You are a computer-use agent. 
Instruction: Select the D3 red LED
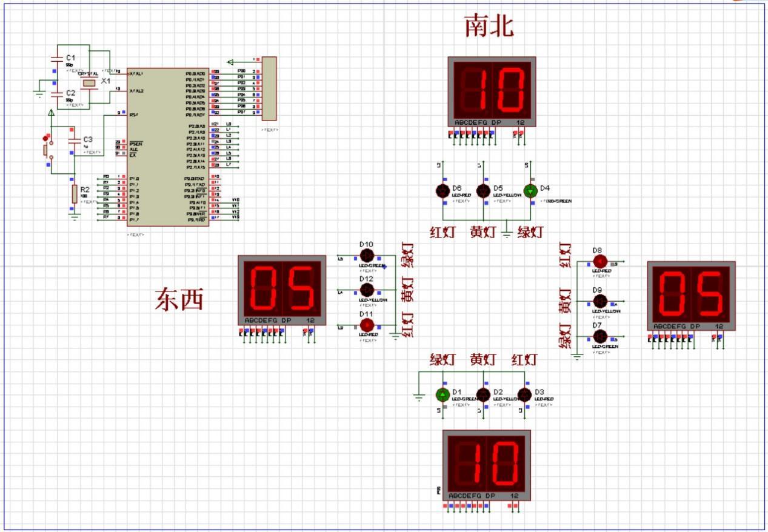524,395
